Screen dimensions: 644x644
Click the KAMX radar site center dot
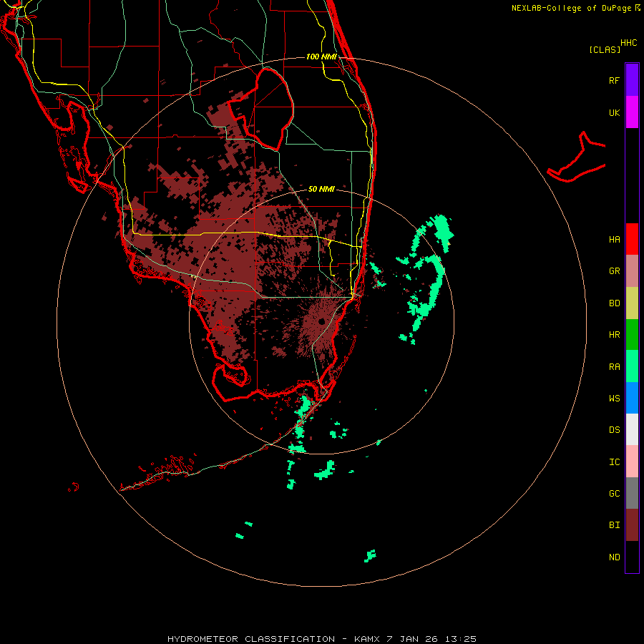tap(321, 321)
